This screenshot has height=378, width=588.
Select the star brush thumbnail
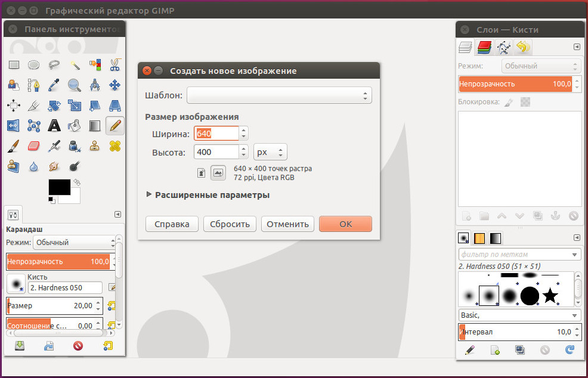(550, 296)
